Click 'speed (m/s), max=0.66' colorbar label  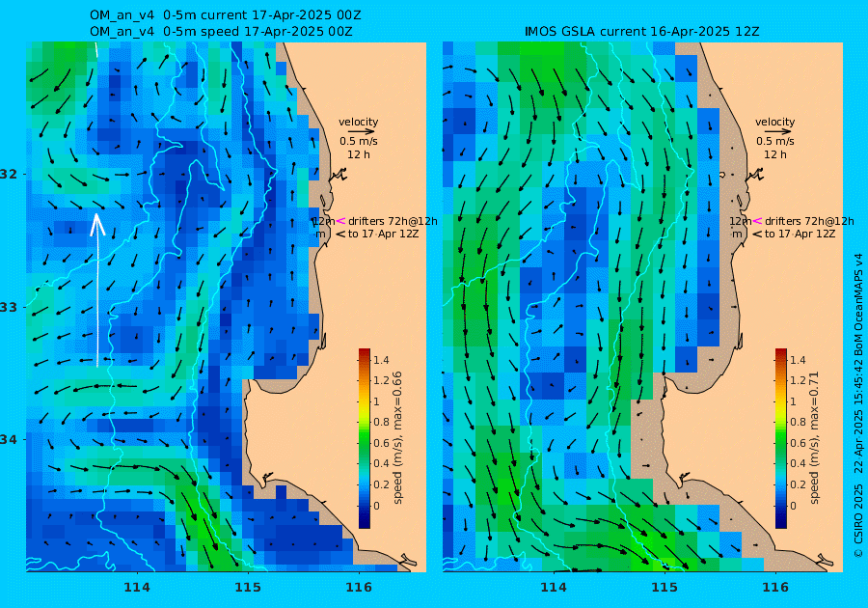click(x=397, y=437)
